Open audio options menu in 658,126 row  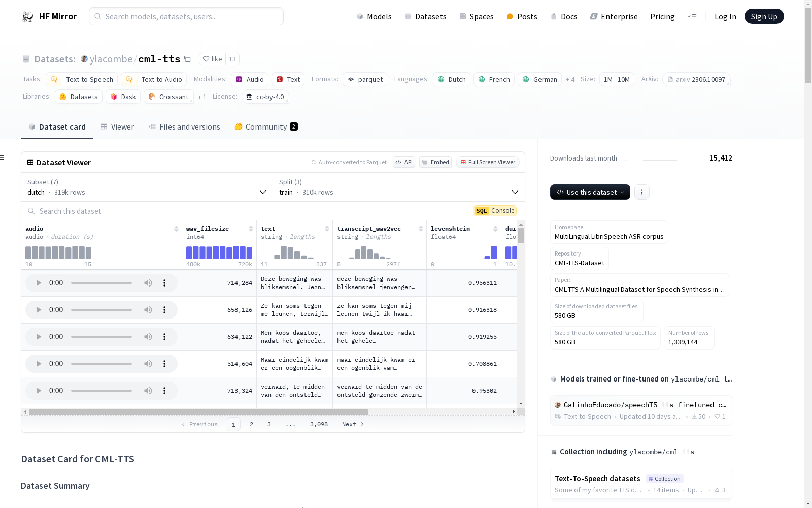(x=164, y=310)
